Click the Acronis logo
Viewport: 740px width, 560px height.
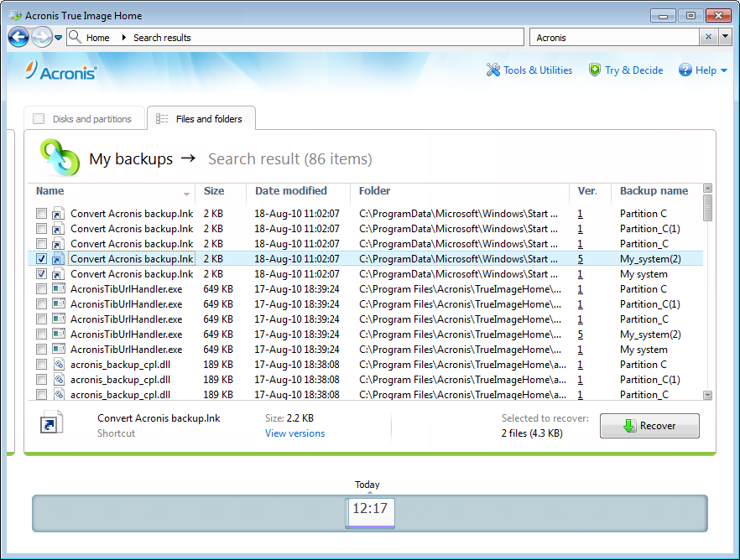61,71
